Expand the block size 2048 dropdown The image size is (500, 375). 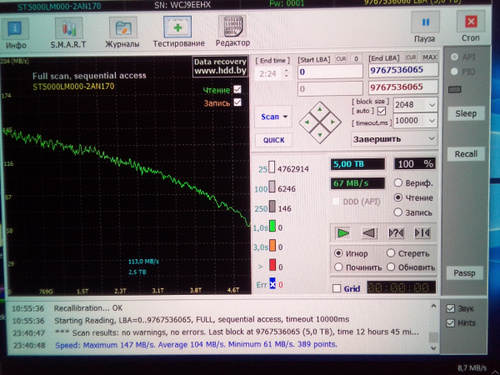point(415,105)
